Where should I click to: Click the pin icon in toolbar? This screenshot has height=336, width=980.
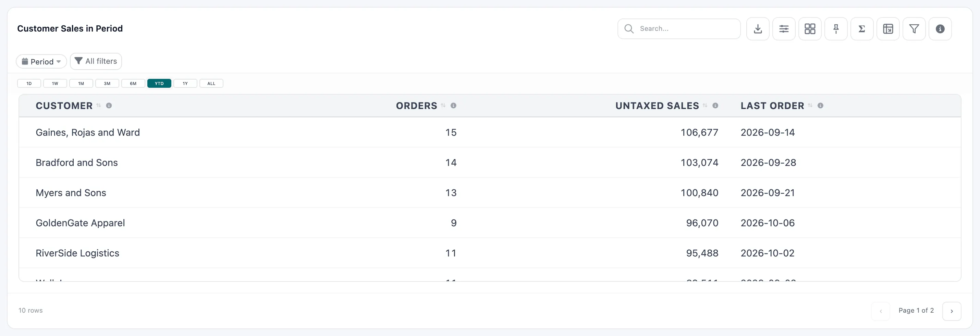coord(836,29)
